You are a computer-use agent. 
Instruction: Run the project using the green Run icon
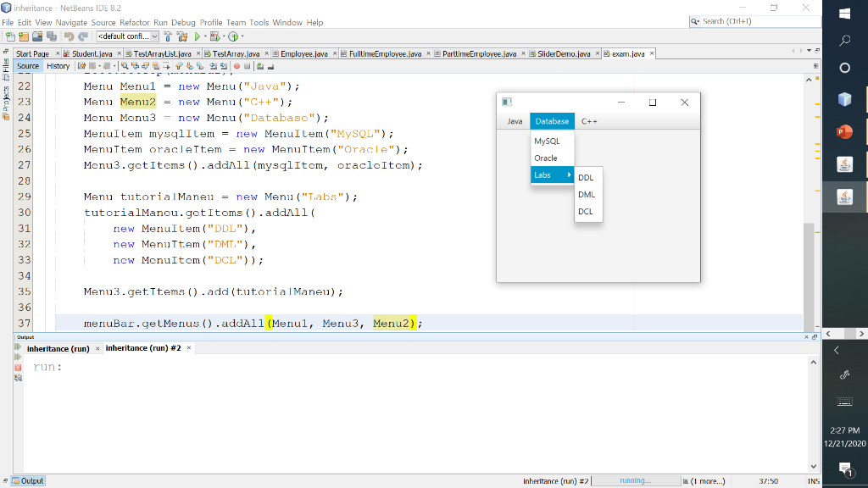point(198,36)
